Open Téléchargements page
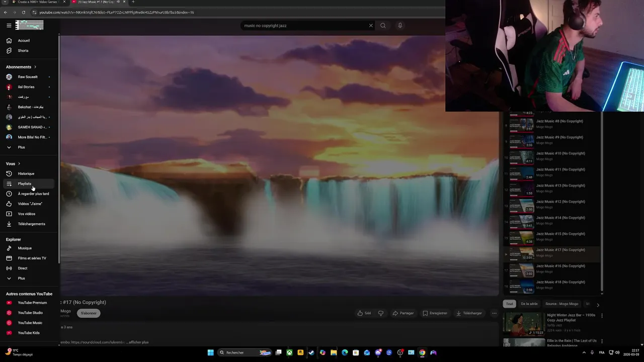 point(29,224)
